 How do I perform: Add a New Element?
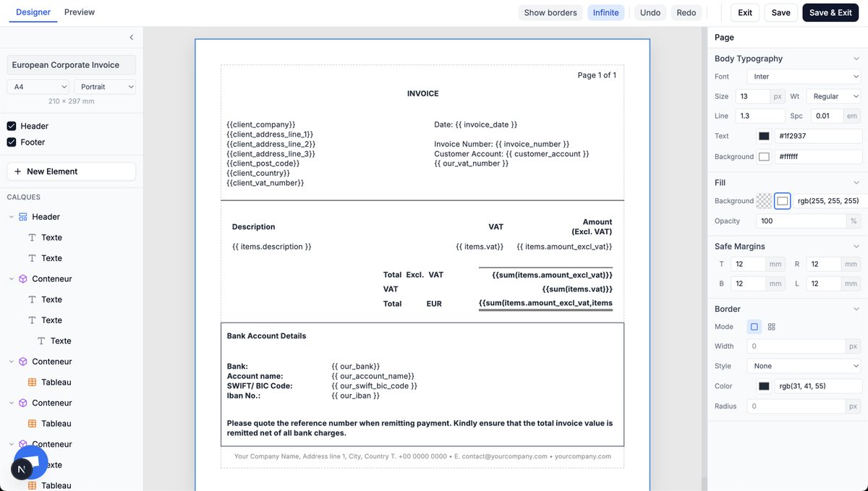point(72,171)
